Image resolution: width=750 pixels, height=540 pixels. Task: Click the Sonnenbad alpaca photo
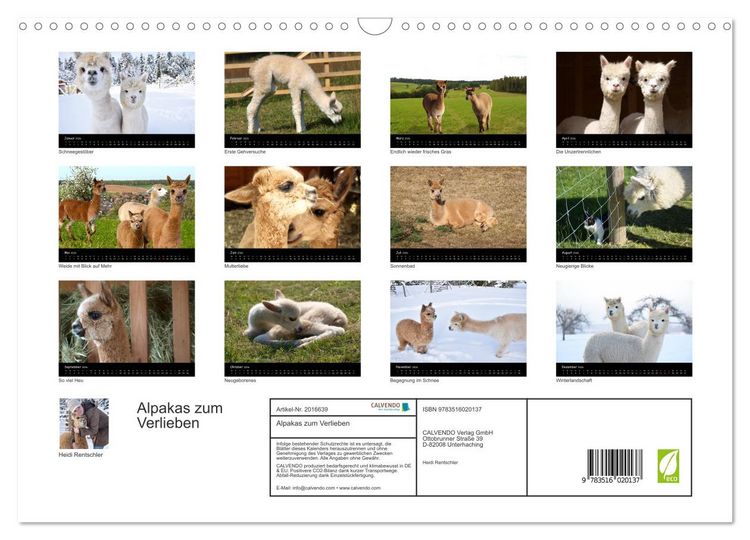click(458, 214)
